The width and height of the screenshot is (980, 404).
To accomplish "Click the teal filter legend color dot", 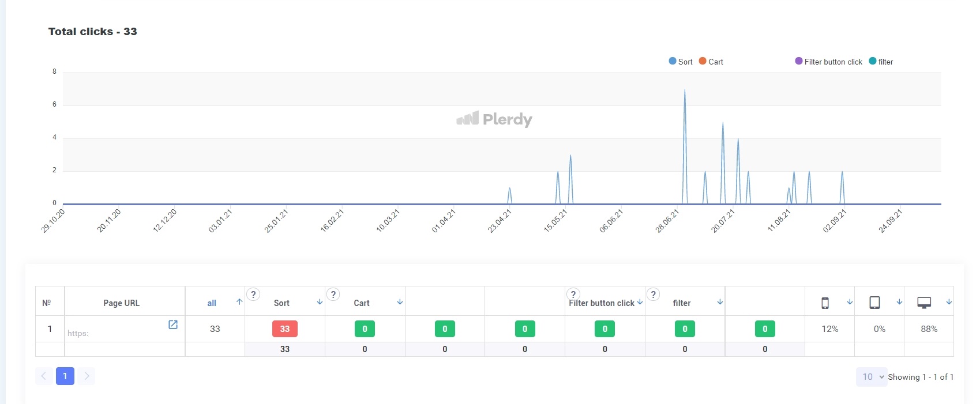I will point(872,61).
